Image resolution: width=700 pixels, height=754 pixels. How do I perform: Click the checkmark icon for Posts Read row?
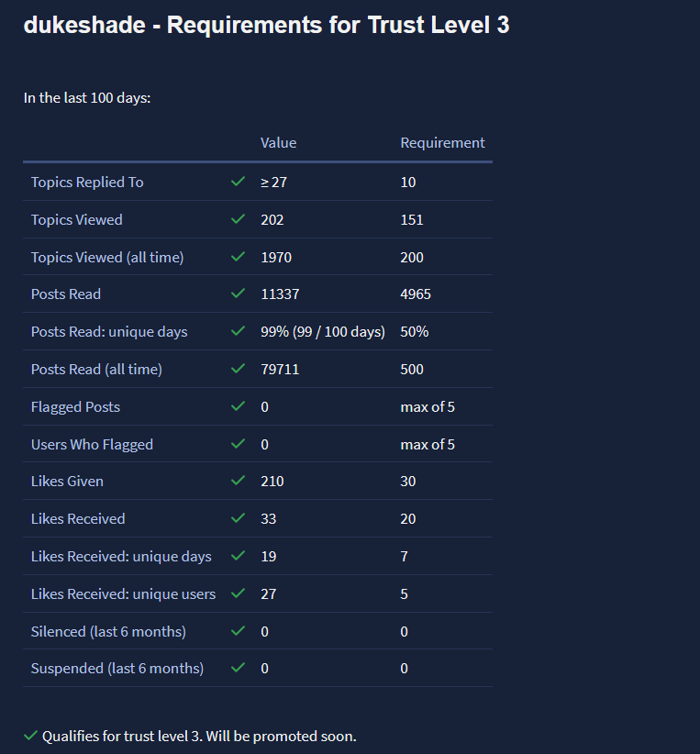[x=239, y=294]
